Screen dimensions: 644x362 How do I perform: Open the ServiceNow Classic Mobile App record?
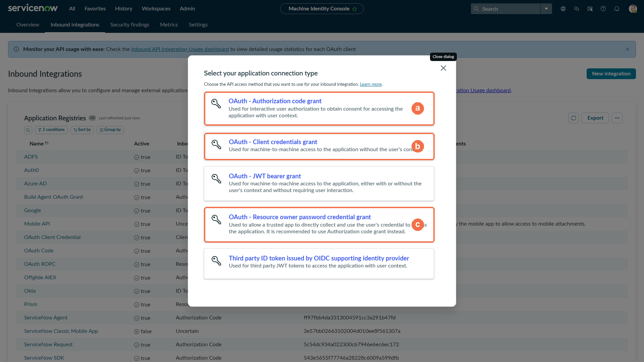click(61, 331)
